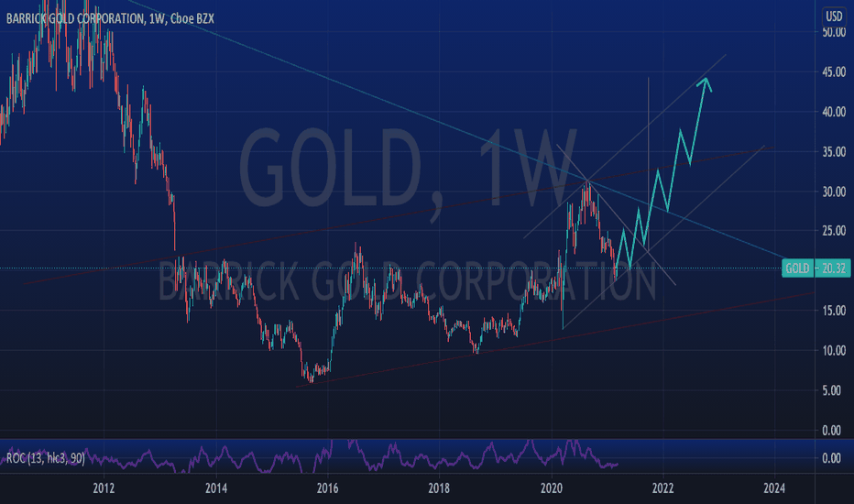
Task: Click the 2012 time axis label
Action: [104, 488]
